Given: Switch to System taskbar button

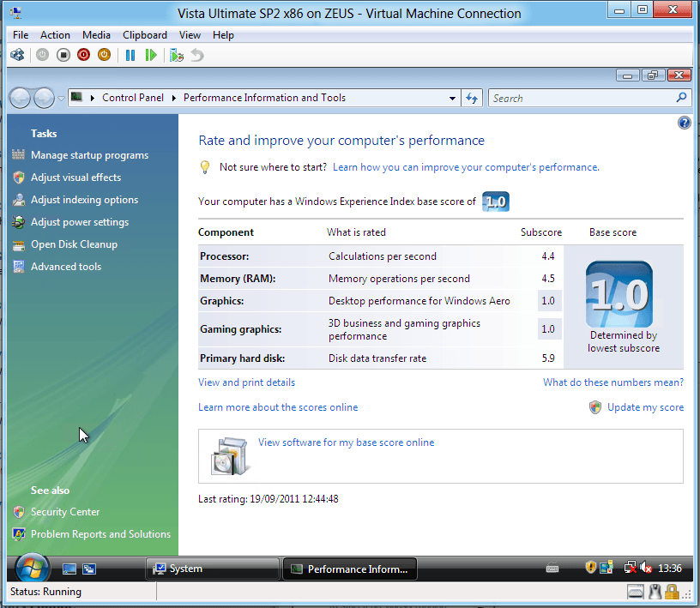Looking at the screenshot, I should tap(212, 569).
